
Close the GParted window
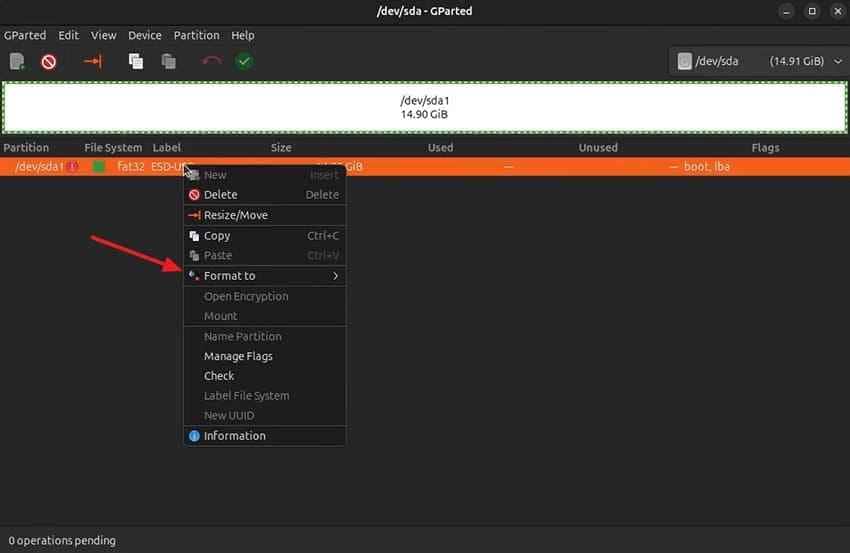tap(838, 11)
